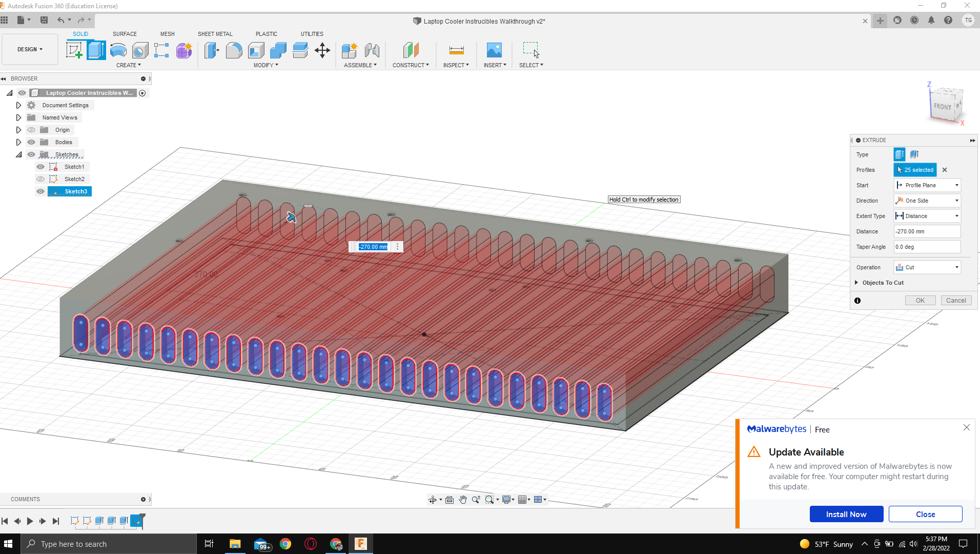Expand the Objects To Cut section

[856, 283]
